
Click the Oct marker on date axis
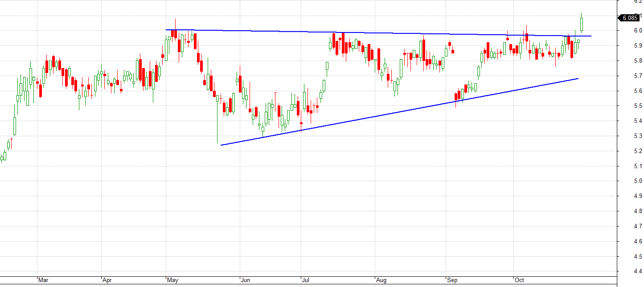pyautogui.click(x=519, y=280)
